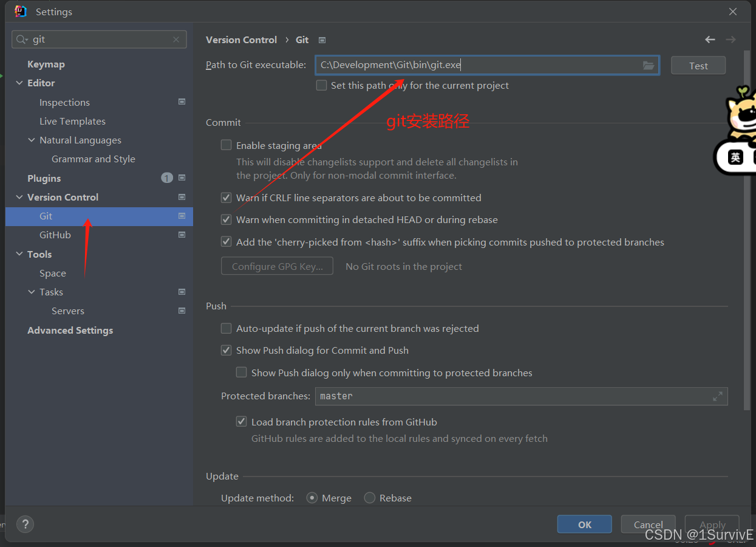The image size is (756, 547).
Task: Open the Plugins settings page
Action: [44, 178]
